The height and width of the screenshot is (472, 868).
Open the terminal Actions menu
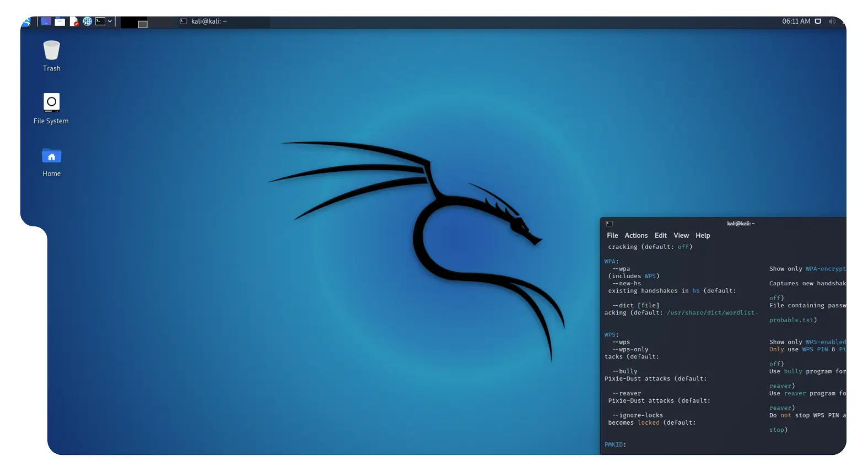coord(636,236)
